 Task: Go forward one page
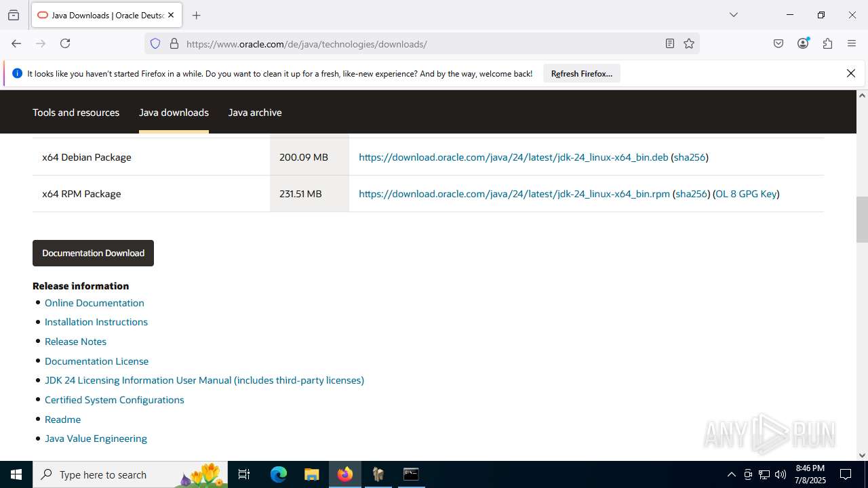pos(41,43)
